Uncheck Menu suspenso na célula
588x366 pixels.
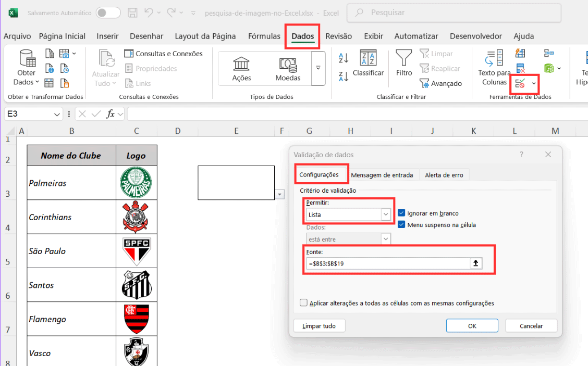click(401, 224)
